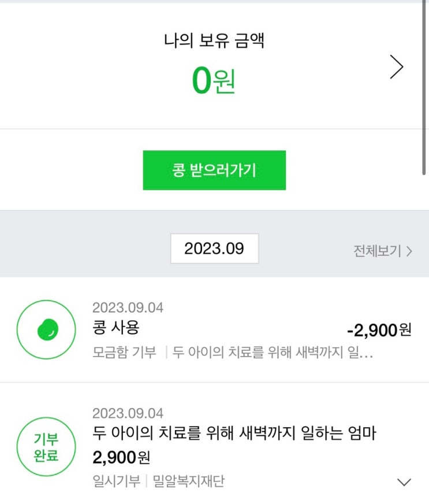Tap the 2023.09.04 date above 콩 사용

(128, 307)
